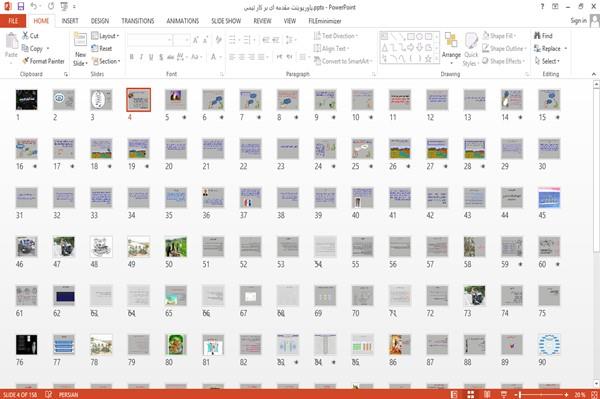
Task: Open the Shape Outline dropdown
Action: [x=504, y=48]
